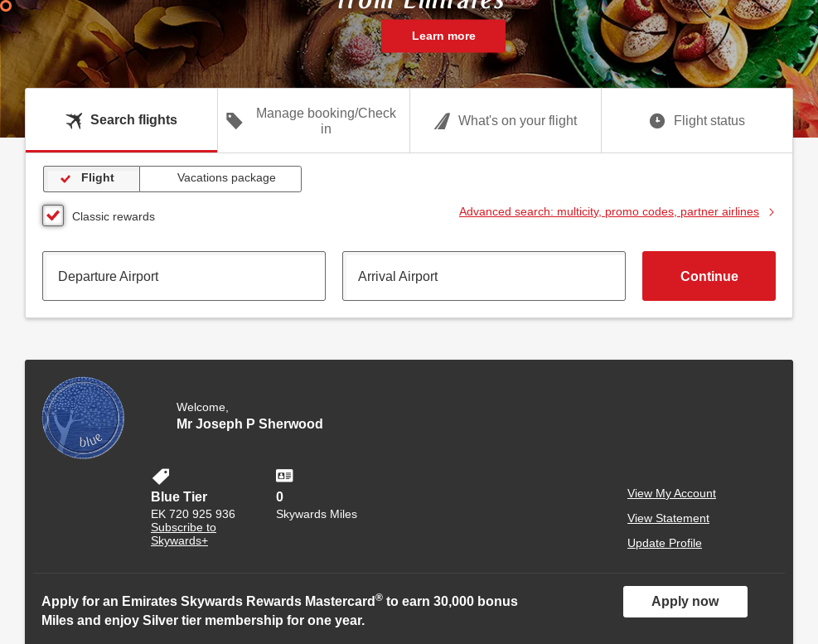Open the View My Account link
Image resolution: width=818 pixels, height=644 pixels.
(671, 493)
